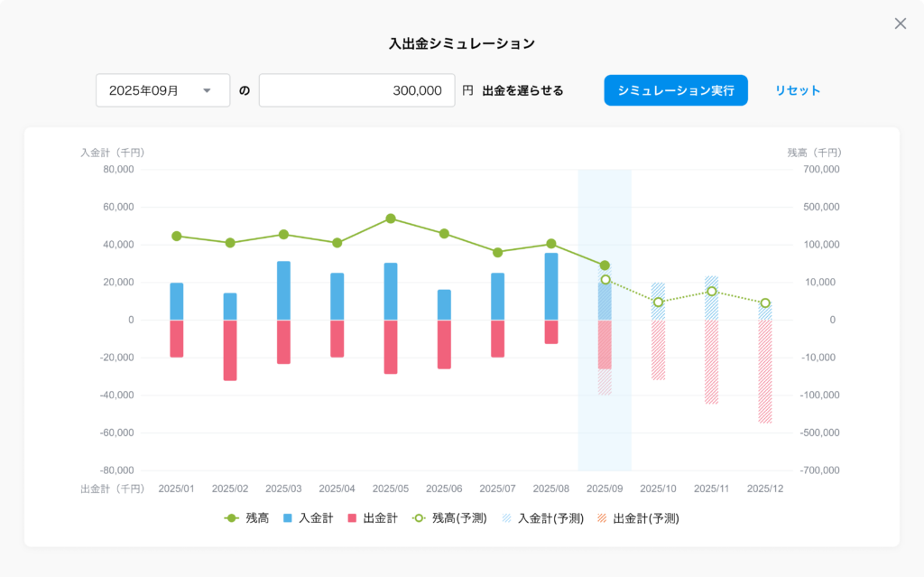The width and height of the screenshot is (924, 577).
Task: Toggle 入金計 legend item
Action: coord(309,518)
